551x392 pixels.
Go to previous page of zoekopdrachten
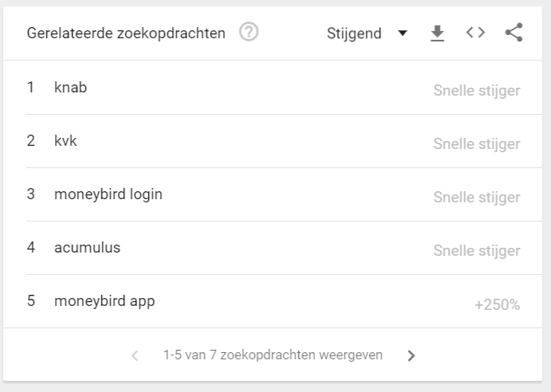point(135,355)
